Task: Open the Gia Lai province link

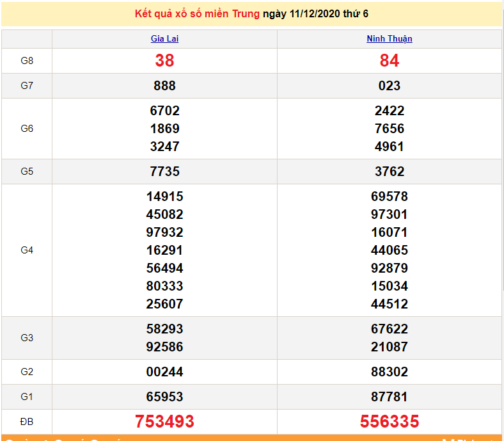Action: [x=164, y=38]
